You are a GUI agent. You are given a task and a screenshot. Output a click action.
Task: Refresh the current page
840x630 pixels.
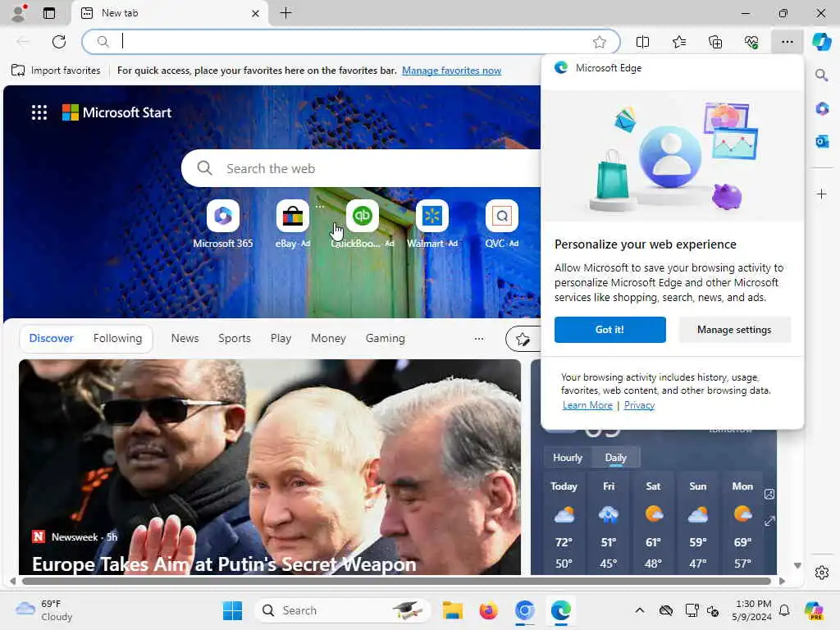point(59,42)
